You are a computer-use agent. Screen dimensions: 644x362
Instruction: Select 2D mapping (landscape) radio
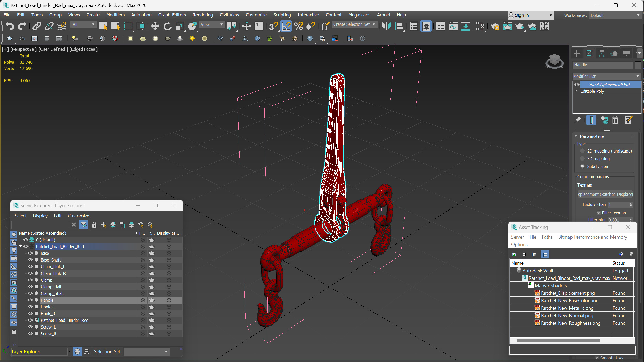tap(582, 151)
